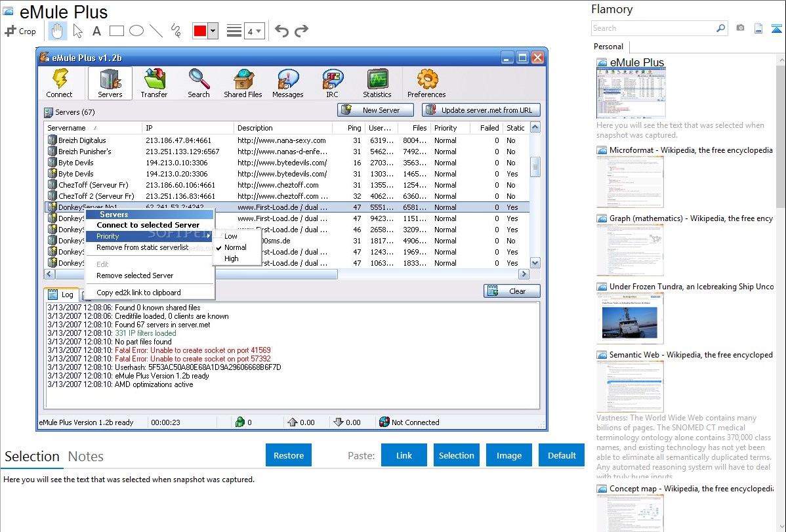
Task: Undo the last annotation
Action: pyautogui.click(x=281, y=31)
